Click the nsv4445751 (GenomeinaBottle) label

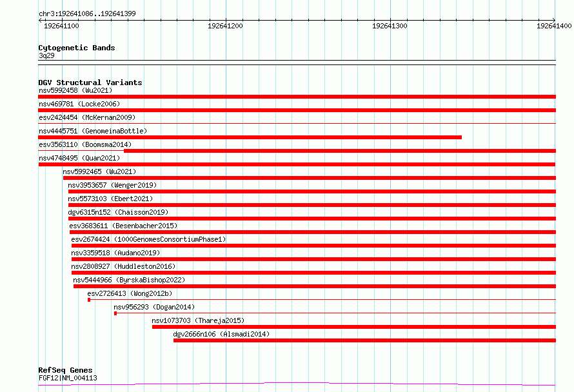tap(93, 131)
